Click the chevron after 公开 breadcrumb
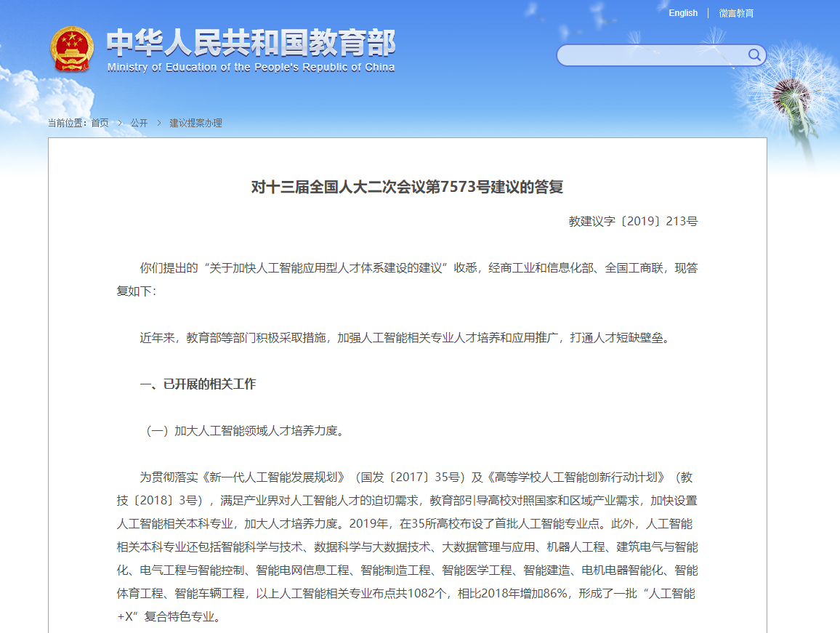 point(159,123)
